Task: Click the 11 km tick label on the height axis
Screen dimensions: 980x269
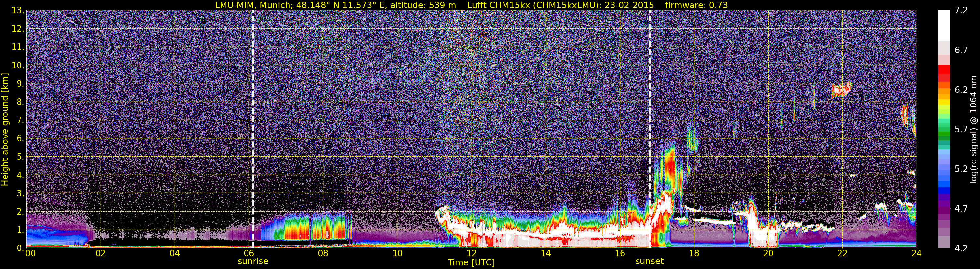Action: pyautogui.click(x=18, y=47)
